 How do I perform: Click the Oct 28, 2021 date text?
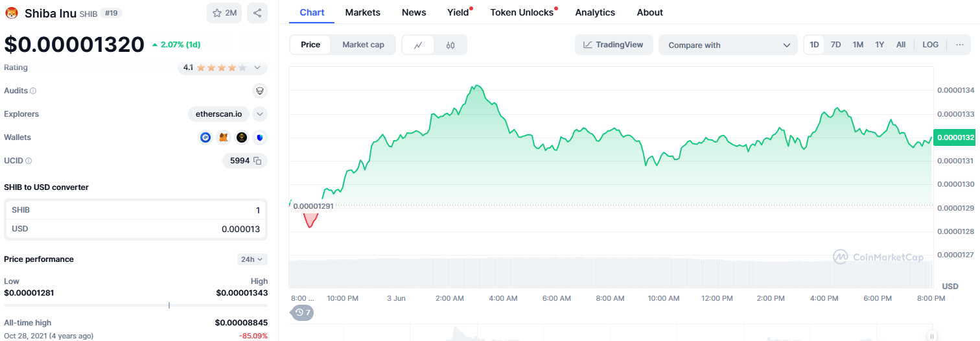pyautogui.click(x=49, y=336)
